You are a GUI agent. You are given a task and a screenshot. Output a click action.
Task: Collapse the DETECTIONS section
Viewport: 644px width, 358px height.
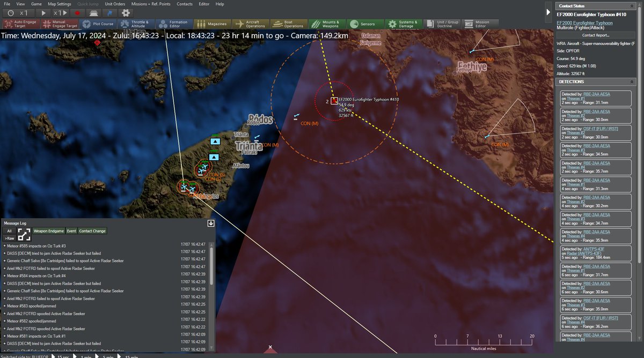[x=632, y=81]
